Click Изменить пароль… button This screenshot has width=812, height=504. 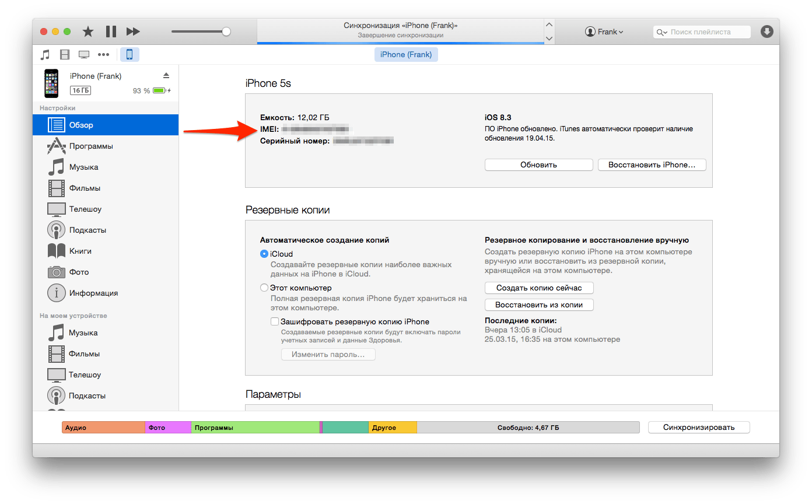click(x=328, y=355)
